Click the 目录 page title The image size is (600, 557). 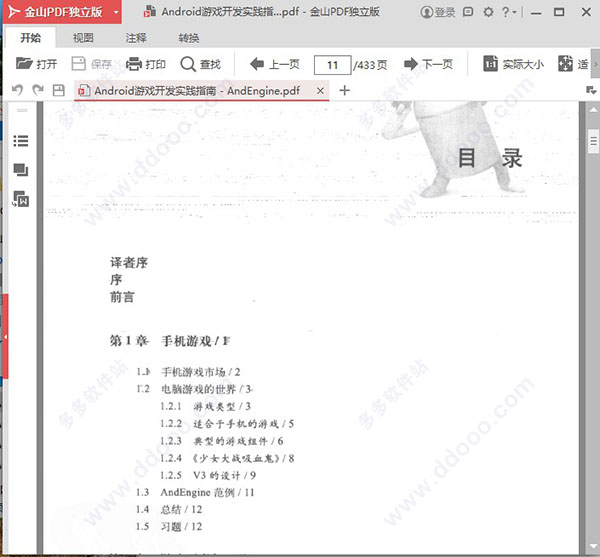point(490,158)
